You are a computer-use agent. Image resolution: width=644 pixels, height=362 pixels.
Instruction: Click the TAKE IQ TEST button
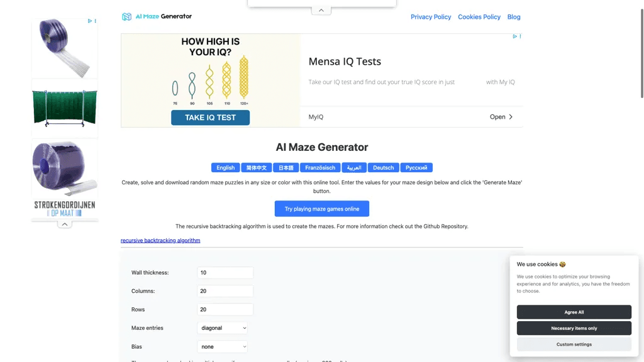pyautogui.click(x=210, y=118)
